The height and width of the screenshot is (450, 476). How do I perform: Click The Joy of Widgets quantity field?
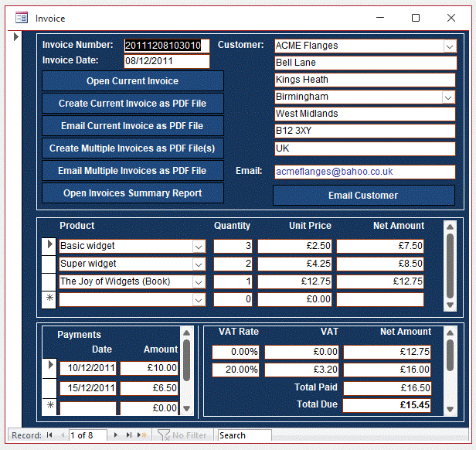click(x=233, y=281)
